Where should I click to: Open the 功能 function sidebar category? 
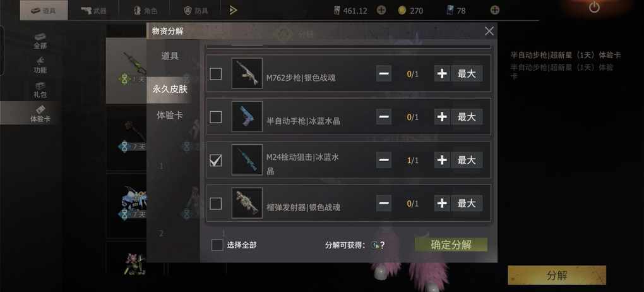(x=40, y=65)
